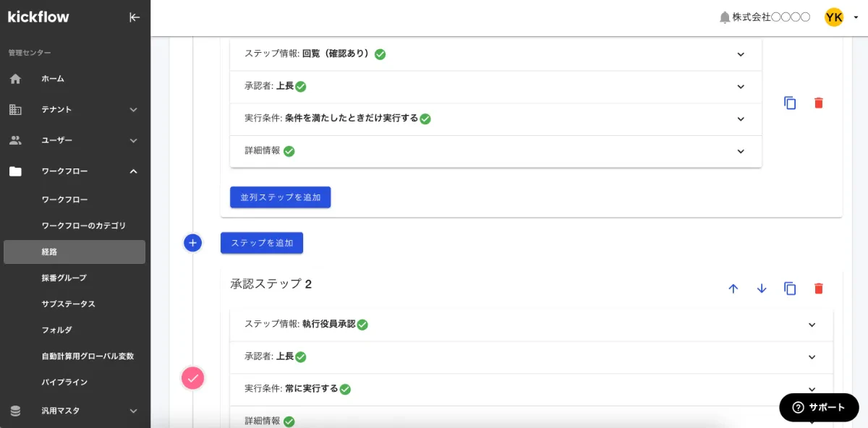Open the notifications bell

[x=725, y=17]
